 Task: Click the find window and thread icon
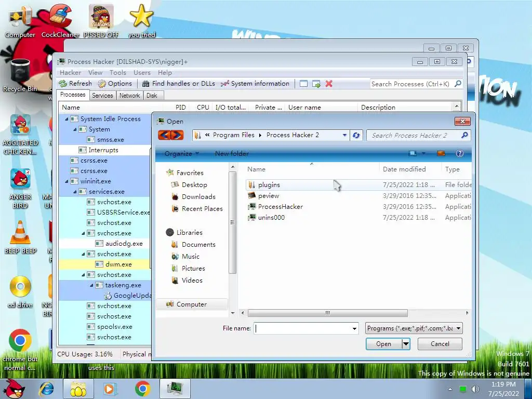click(316, 84)
